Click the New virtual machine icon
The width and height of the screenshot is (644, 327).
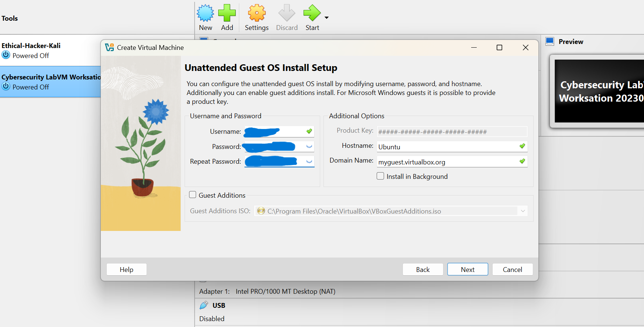point(205,13)
